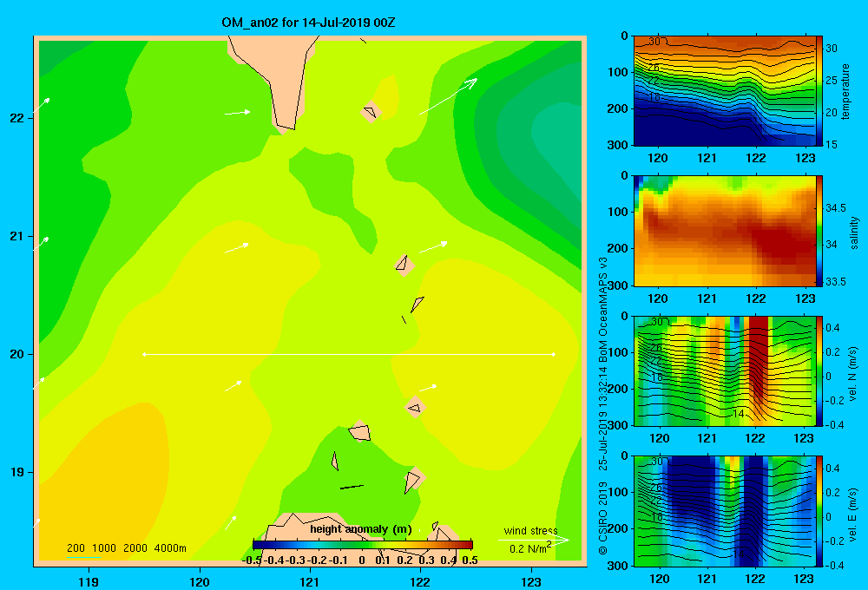Click latitude tick label 21 on main map

click(x=17, y=236)
